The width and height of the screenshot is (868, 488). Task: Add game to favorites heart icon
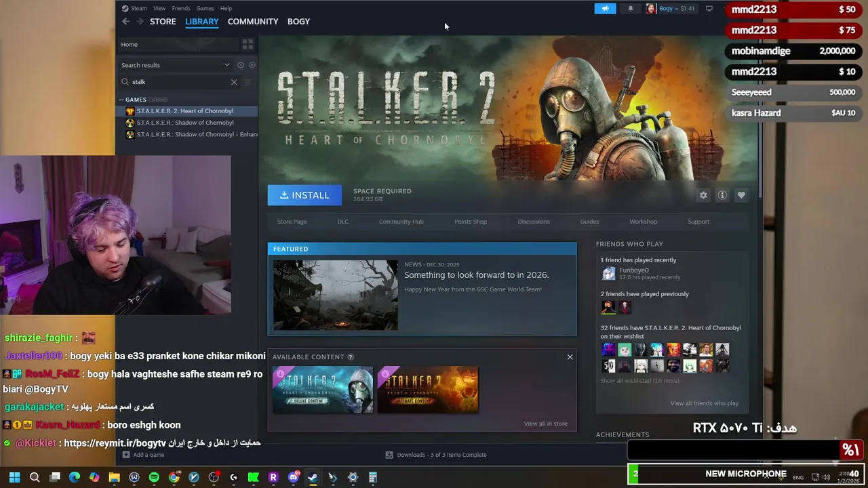pos(741,195)
